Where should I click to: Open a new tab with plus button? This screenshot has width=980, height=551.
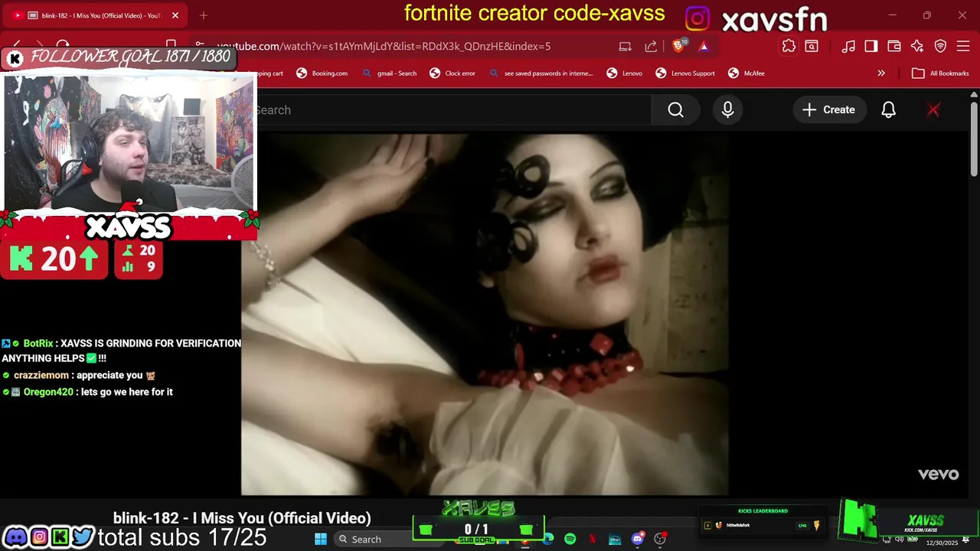pyautogui.click(x=203, y=15)
